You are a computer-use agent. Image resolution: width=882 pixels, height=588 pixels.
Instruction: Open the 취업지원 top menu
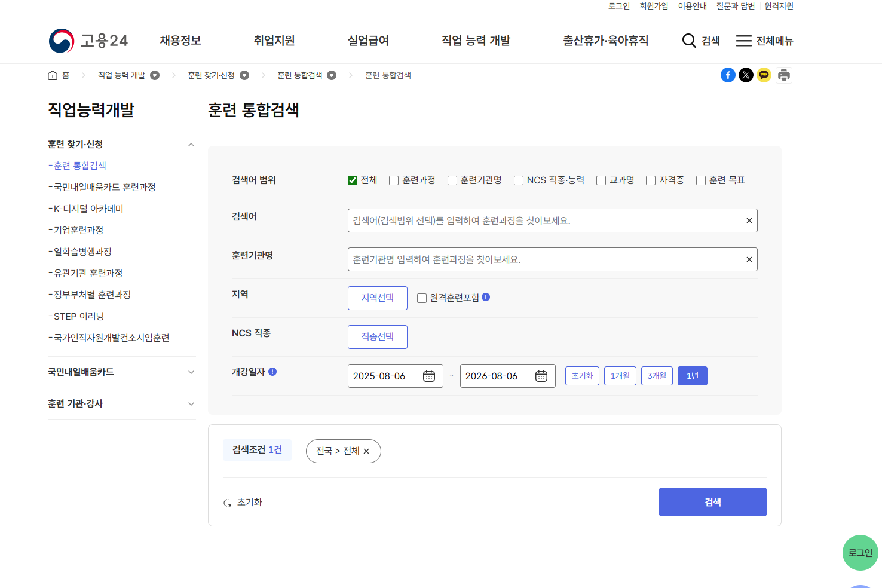274,41
